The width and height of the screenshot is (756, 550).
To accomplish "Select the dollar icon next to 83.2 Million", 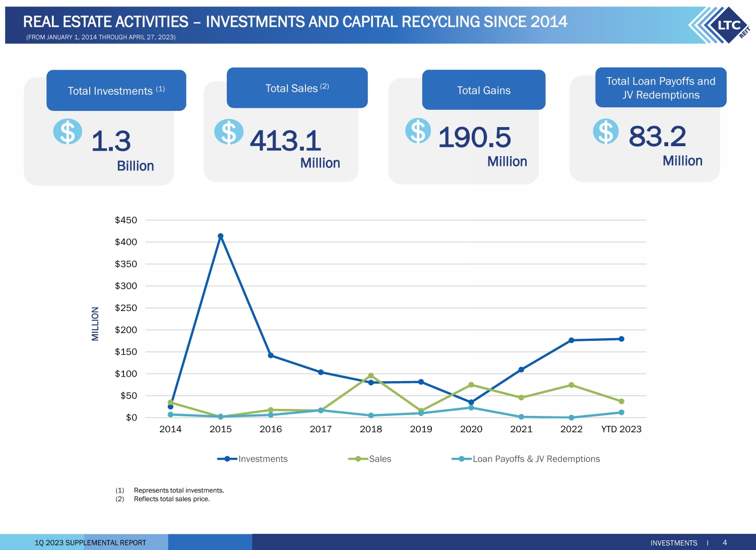I will point(605,132).
